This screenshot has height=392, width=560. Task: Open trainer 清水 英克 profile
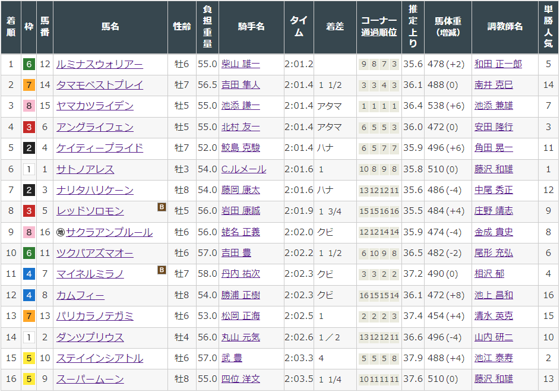pos(493,316)
